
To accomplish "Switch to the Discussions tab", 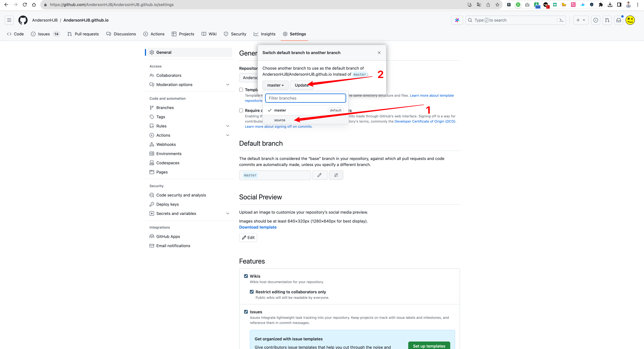I will 121,34.
